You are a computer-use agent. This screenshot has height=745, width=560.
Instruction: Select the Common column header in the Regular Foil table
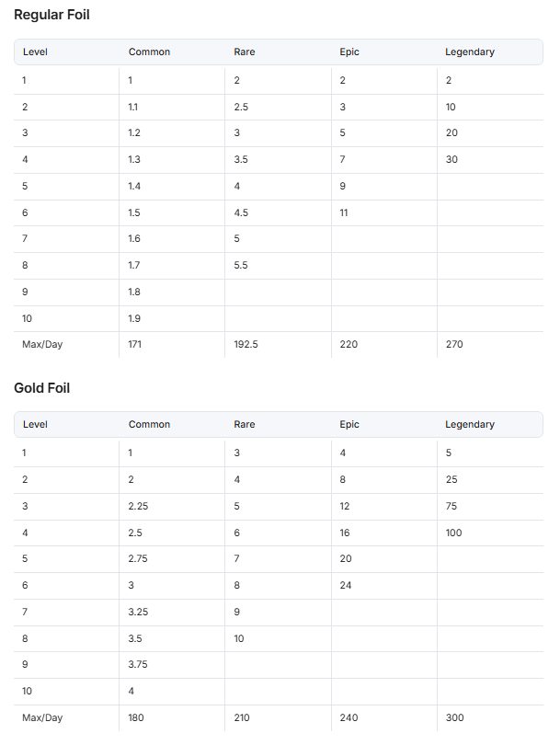(149, 52)
